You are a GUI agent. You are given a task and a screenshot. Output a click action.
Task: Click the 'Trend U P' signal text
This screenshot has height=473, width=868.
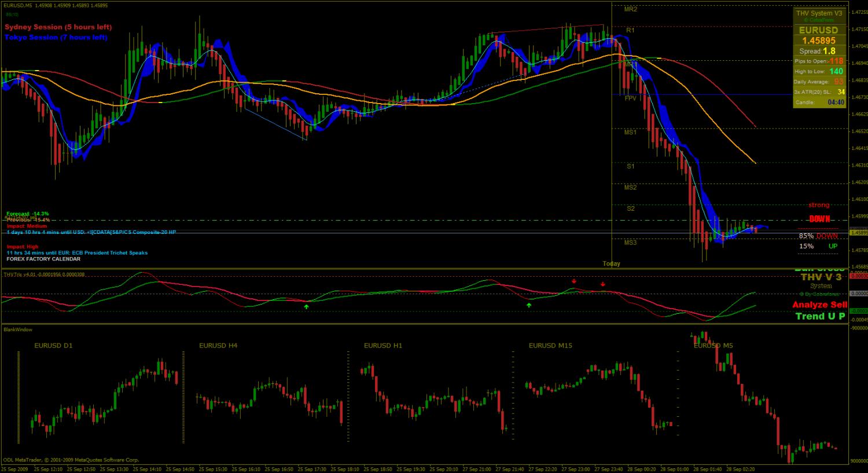point(820,316)
